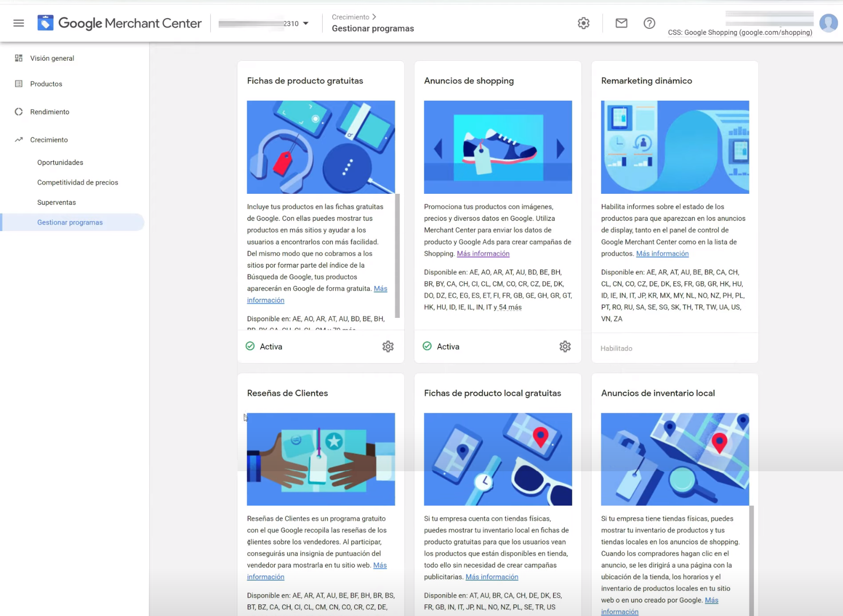Click the scrollbar in Fichas de producto gratuitas card

click(x=397, y=256)
